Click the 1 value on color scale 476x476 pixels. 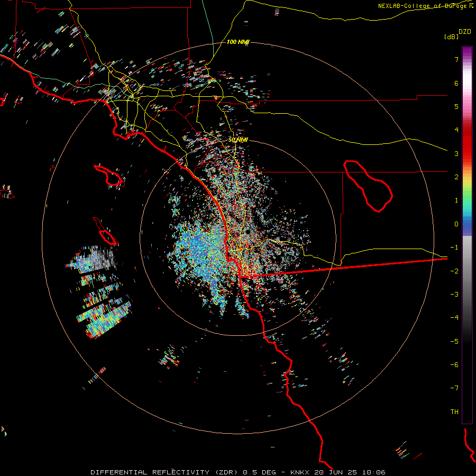[x=456, y=200]
